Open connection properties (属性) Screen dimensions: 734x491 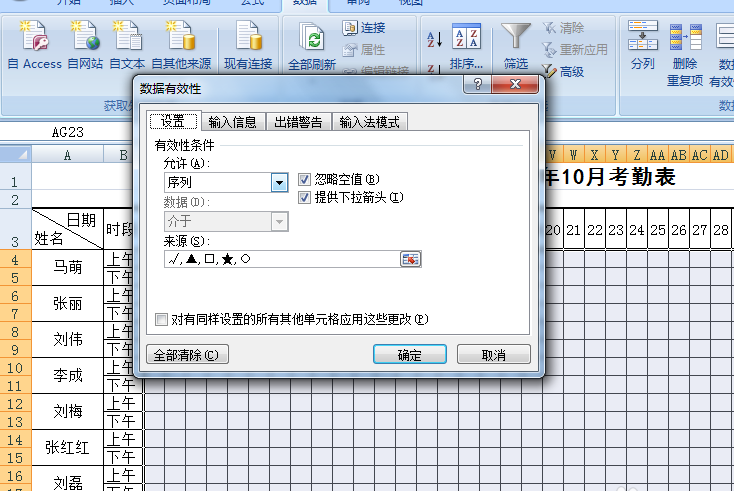coord(364,50)
